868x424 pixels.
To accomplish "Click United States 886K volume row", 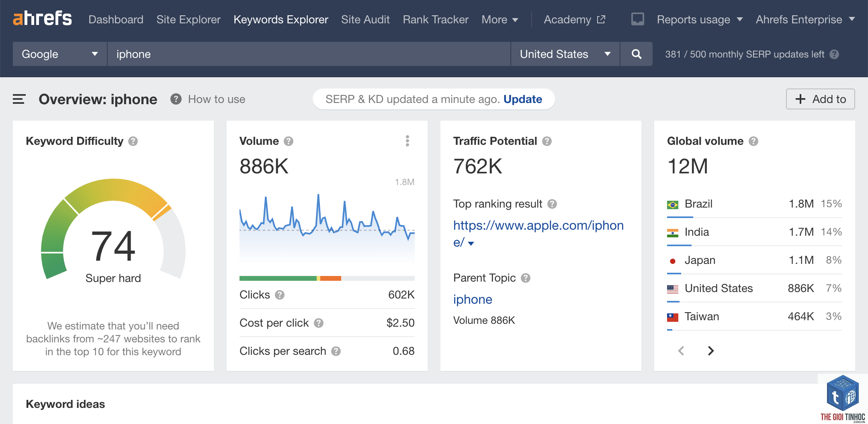I will coord(754,288).
